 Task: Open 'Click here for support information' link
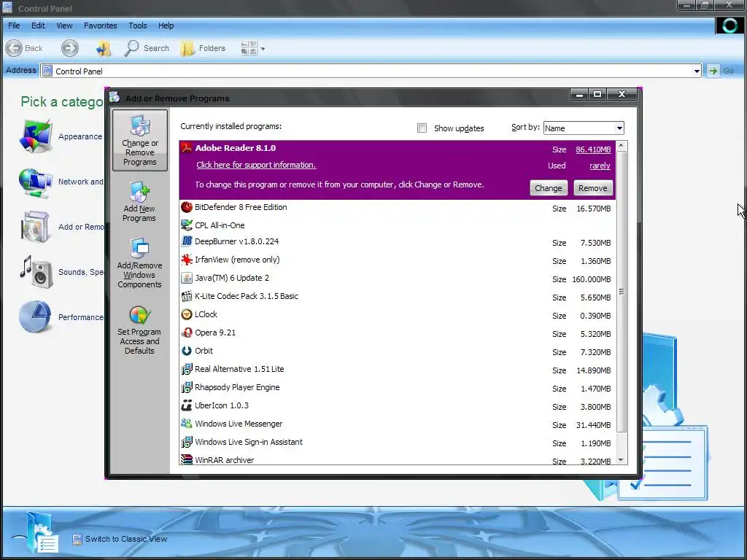pos(256,166)
